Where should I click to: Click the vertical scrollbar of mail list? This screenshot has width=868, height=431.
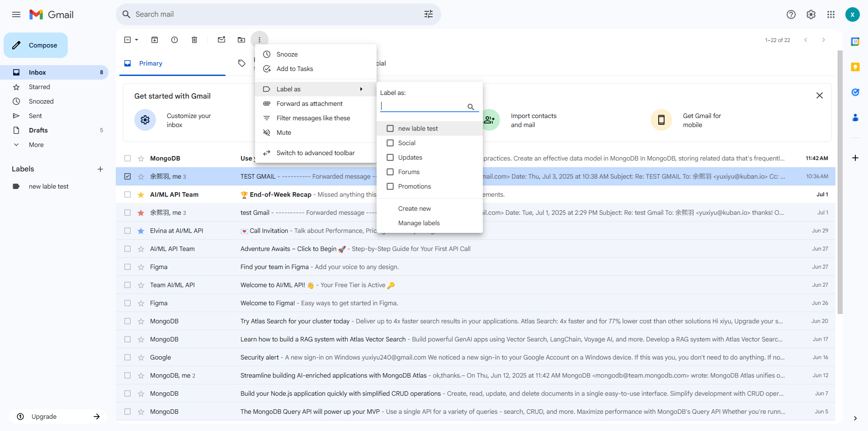point(840,182)
